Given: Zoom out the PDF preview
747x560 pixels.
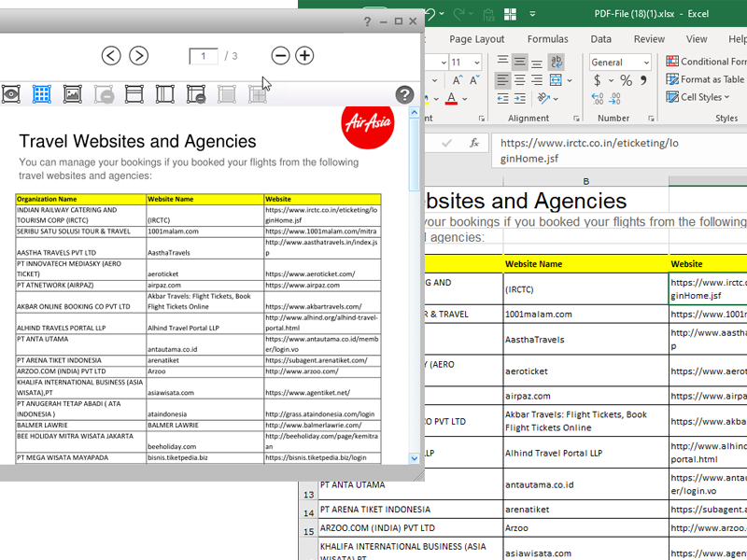Looking at the screenshot, I should 280,56.
